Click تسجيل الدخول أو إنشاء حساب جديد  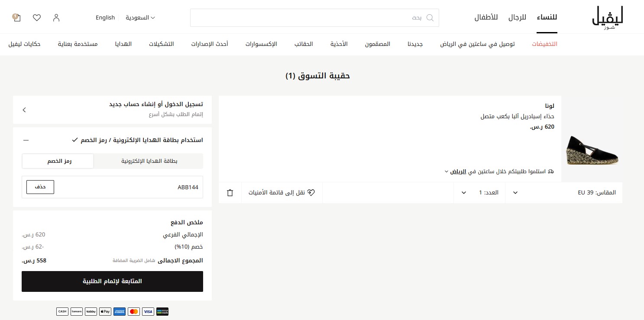click(x=156, y=104)
